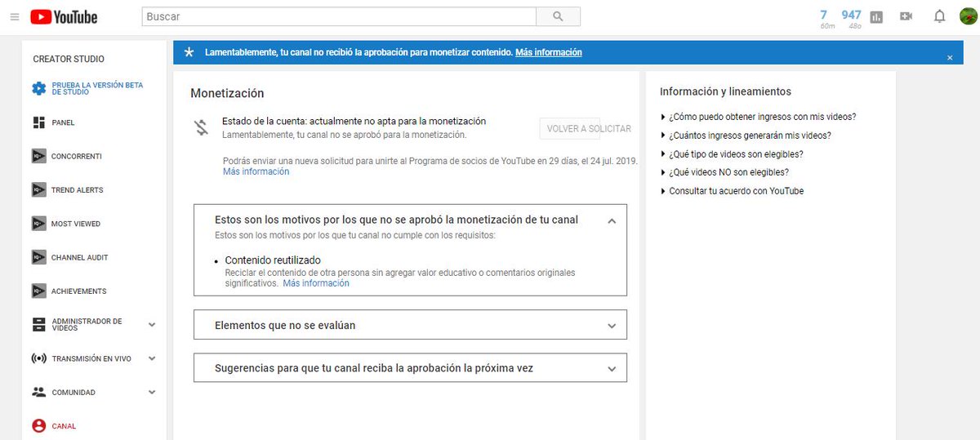Image resolution: width=980 pixels, height=440 pixels.
Task: Click the search magnifier button
Action: 559,16
